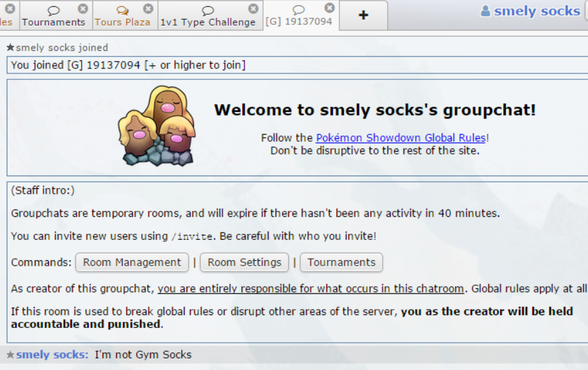Click smely socks name in chat message

[52, 354]
